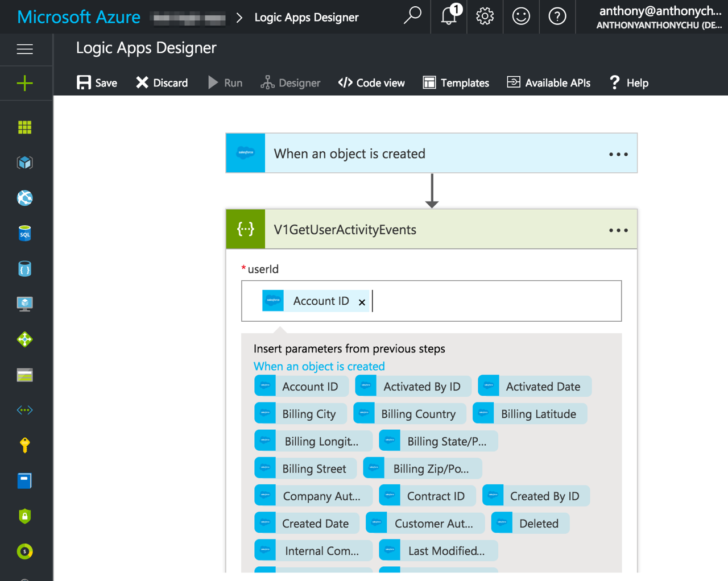Insert the Customer Aut... parameter

point(425,522)
